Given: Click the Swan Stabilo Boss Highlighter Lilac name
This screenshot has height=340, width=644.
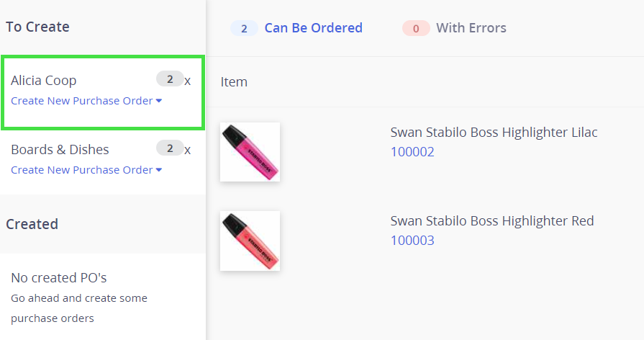Looking at the screenshot, I should (x=494, y=133).
